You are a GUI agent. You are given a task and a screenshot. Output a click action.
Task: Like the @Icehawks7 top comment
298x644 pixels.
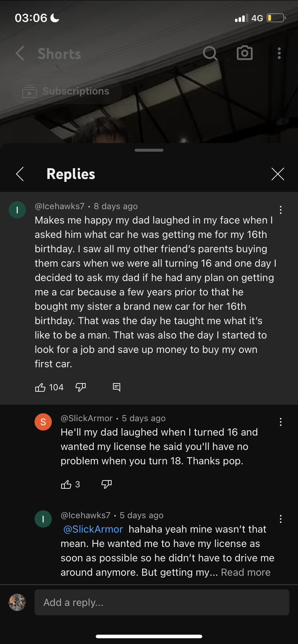[x=40, y=387]
